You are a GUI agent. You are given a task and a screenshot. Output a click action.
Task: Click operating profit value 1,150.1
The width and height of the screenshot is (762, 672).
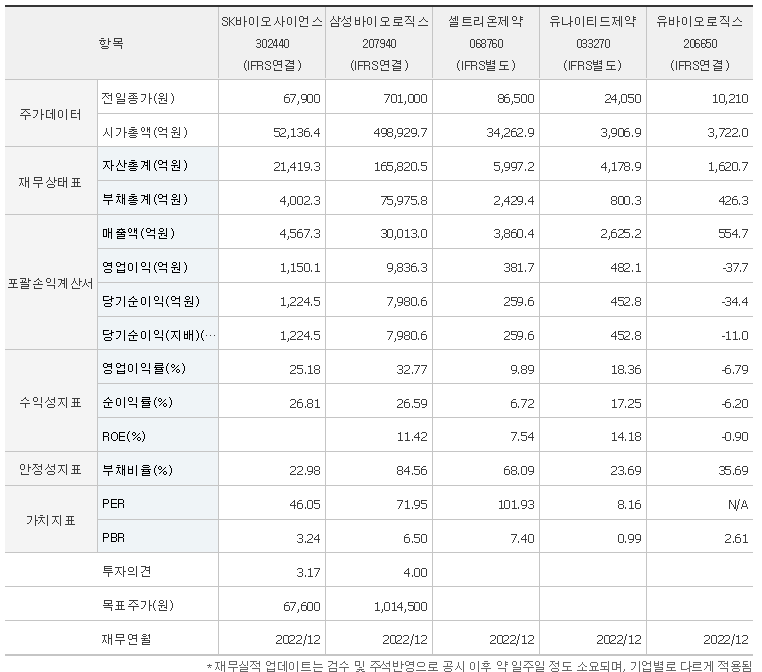coord(300,268)
